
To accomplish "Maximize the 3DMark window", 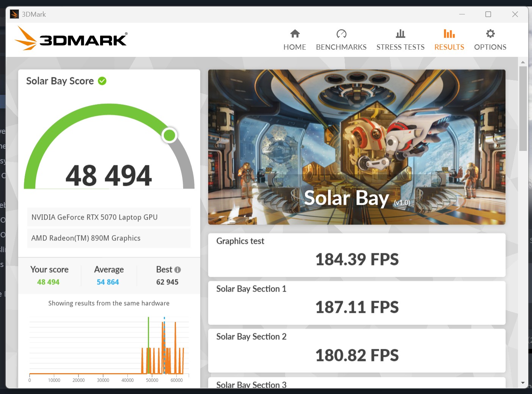I will tap(488, 14).
